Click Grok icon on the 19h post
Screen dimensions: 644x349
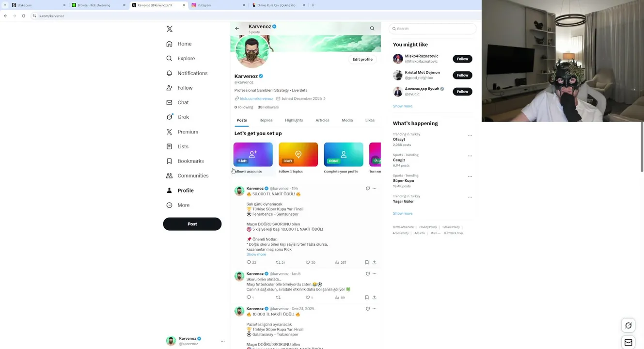(367, 189)
